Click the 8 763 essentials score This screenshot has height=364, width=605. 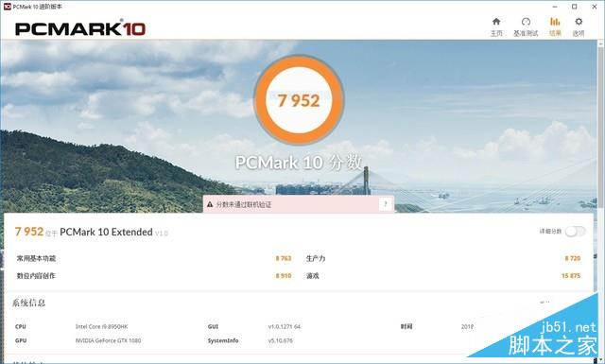pos(284,258)
